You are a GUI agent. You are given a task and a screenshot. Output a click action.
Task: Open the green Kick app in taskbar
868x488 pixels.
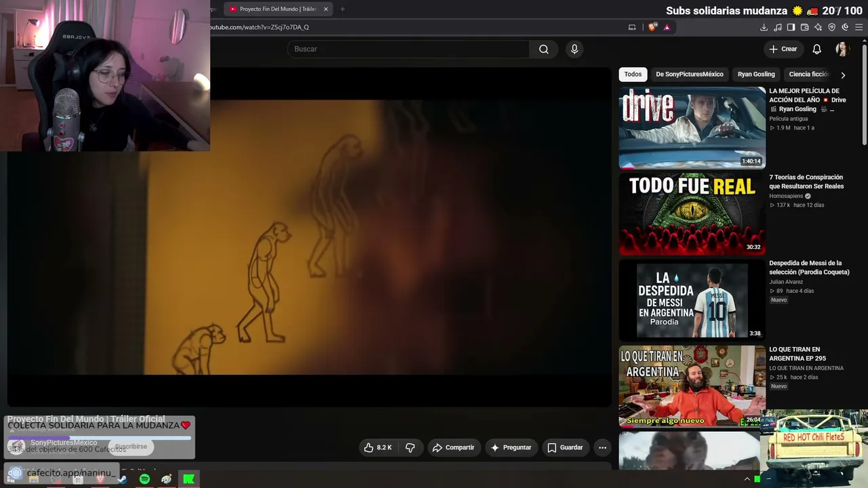[189, 479]
